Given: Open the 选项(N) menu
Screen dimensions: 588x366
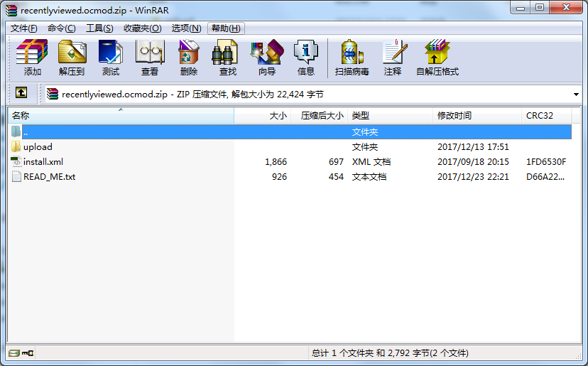Looking at the screenshot, I should point(186,28).
